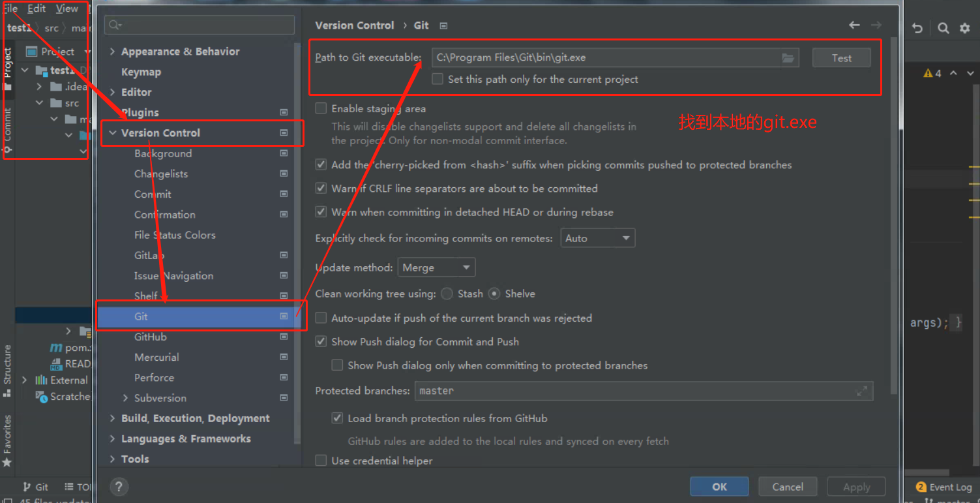
Task: Open the View menu
Action: coord(67,8)
